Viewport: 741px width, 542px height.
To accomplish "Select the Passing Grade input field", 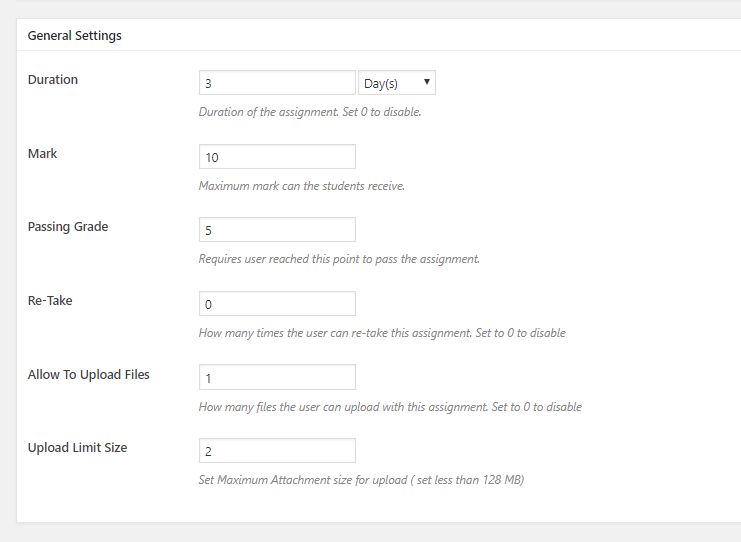I will coord(277,230).
